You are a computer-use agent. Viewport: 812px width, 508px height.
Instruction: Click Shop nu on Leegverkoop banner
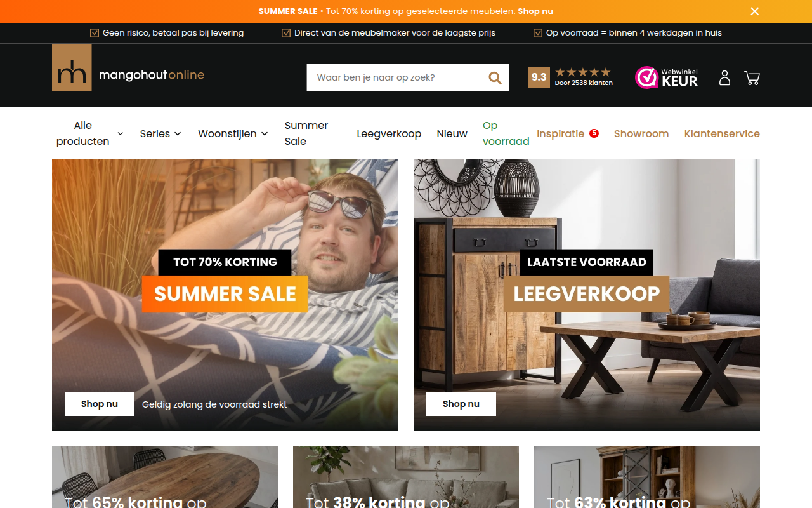click(x=461, y=404)
